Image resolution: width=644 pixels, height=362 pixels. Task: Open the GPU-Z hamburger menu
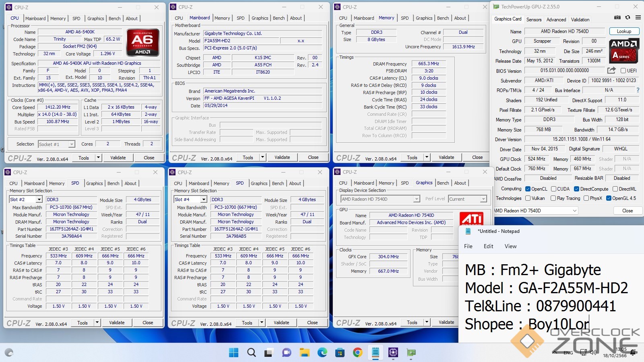pyautogui.click(x=638, y=18)
